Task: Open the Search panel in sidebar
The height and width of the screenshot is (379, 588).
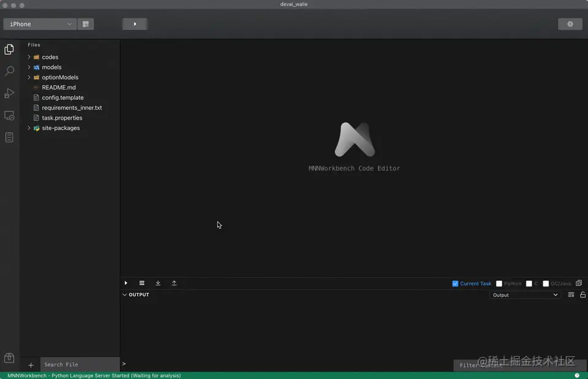Action: pos(9,71)
